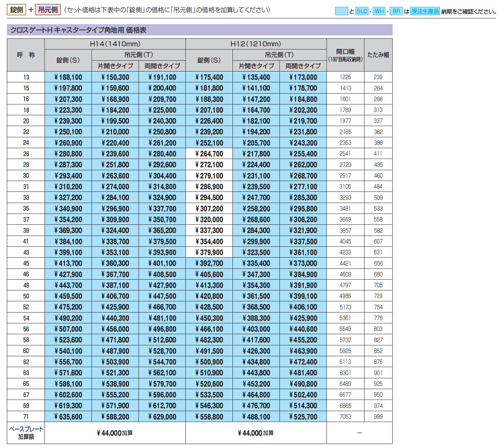Select the 呼称 header cell
The image size is (504, 448).
click(26, 55)
